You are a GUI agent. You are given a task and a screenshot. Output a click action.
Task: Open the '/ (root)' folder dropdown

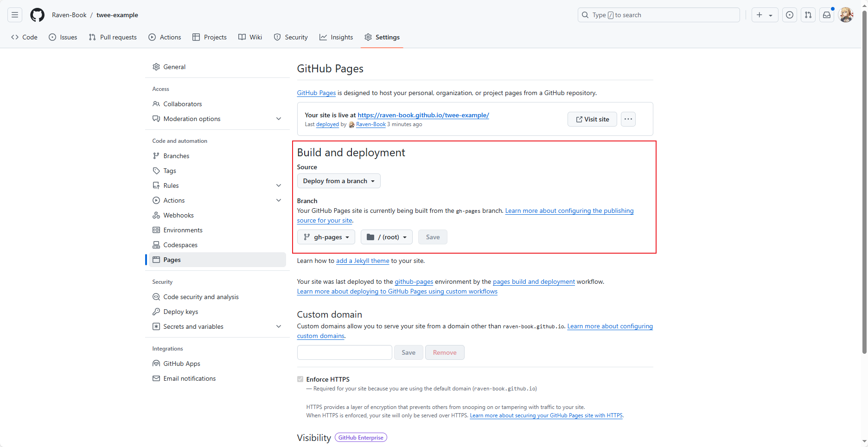pos(387,237)
